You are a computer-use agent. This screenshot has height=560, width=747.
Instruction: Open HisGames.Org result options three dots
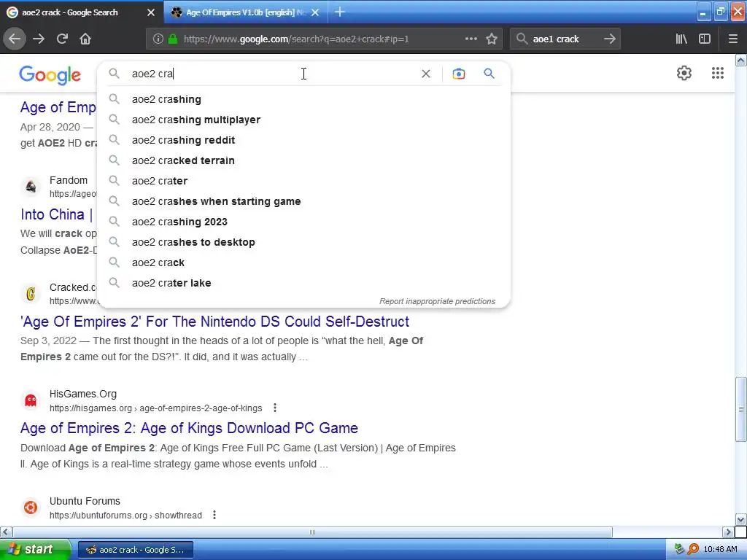click(275, 408)
